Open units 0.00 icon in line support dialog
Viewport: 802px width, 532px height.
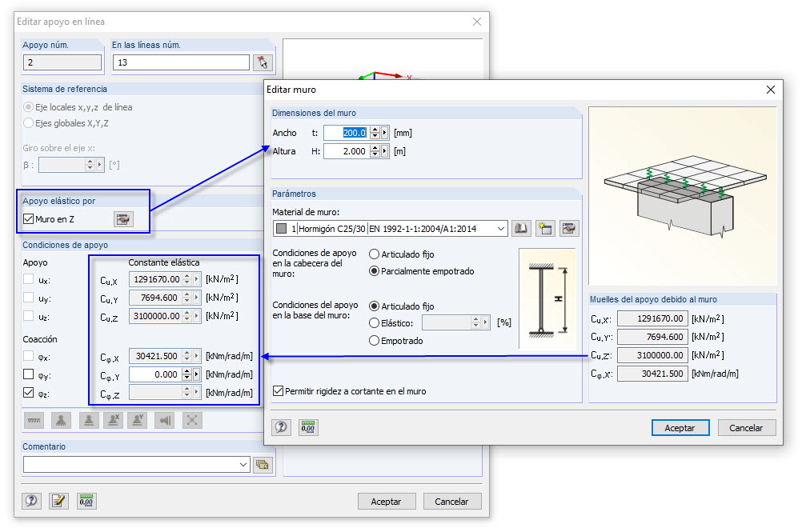(x=86, y=501)
